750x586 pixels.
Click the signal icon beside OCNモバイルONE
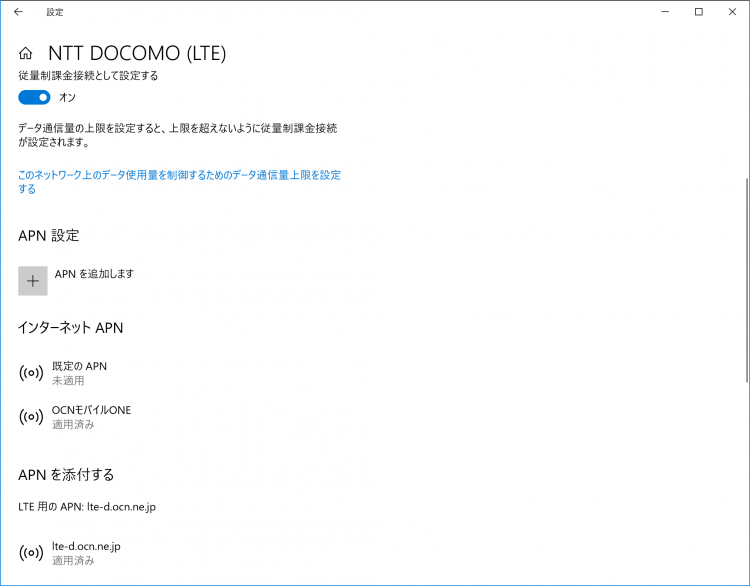coord(31,417)
